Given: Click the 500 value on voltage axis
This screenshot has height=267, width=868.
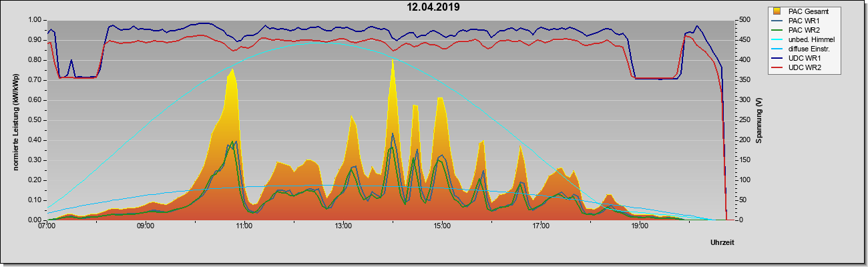Looking at the screenshot, I should click(x=741, y=20).
